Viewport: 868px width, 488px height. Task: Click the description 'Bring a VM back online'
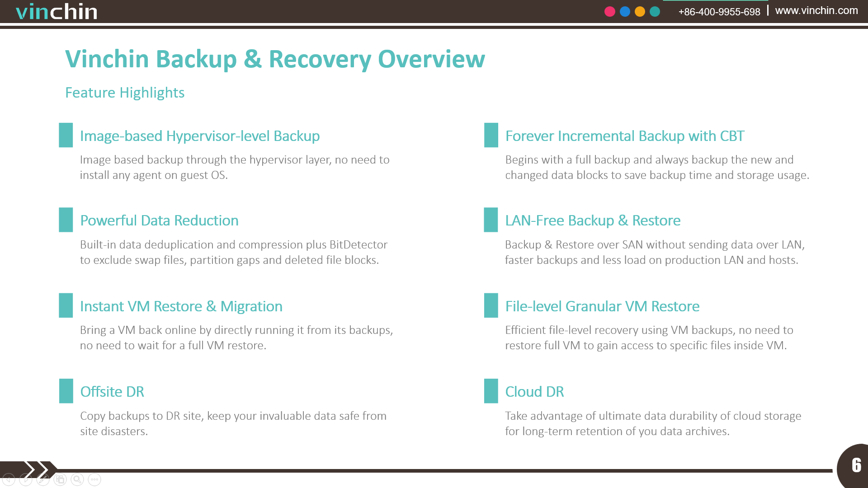236,338
